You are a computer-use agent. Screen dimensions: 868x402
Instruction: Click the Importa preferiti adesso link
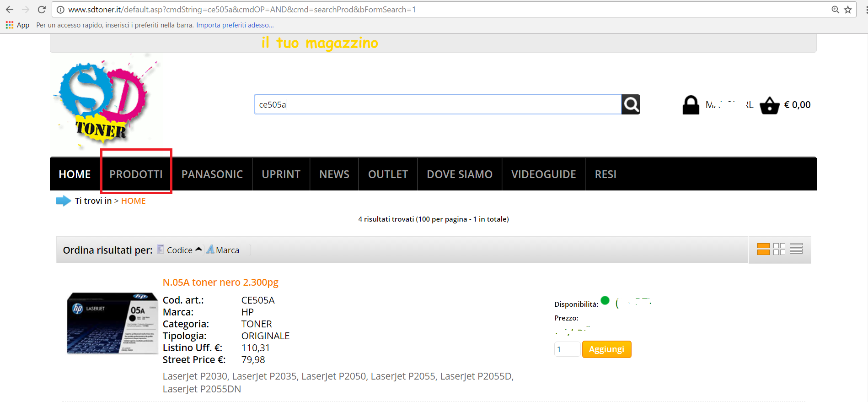(235, 25)
